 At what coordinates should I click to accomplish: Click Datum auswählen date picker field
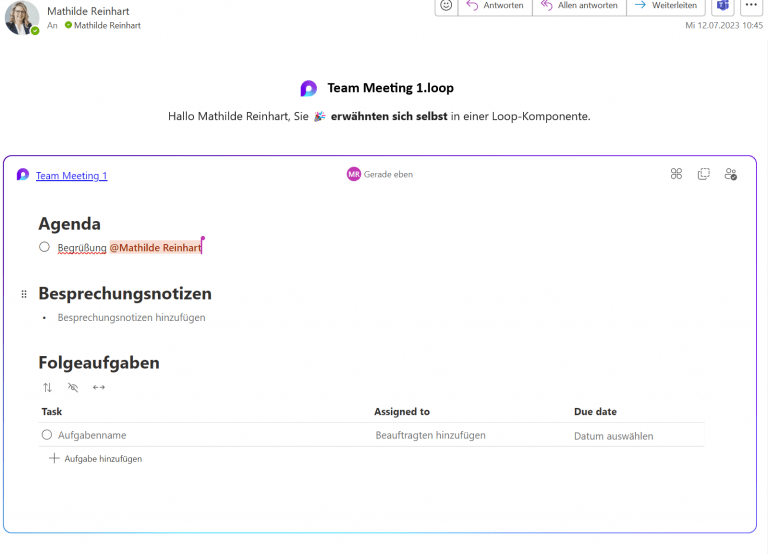[613, 436]
